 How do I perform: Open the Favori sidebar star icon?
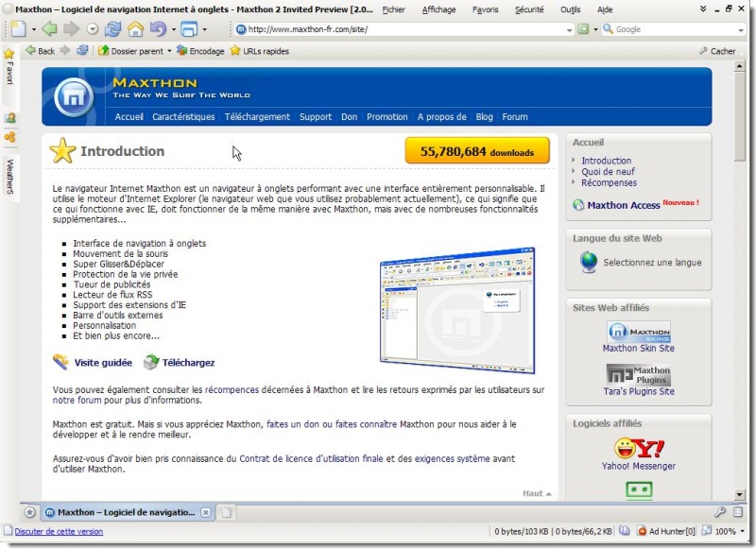coord(9,54)
